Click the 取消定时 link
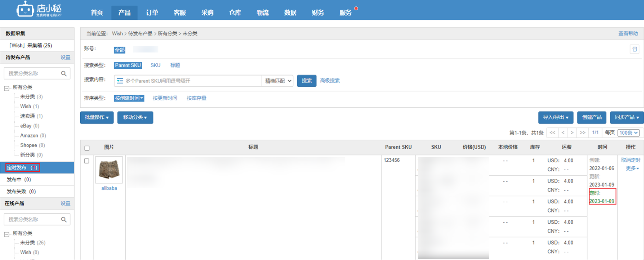The width and height of the screenshot is (644, 260). click(x=630, y=160)
